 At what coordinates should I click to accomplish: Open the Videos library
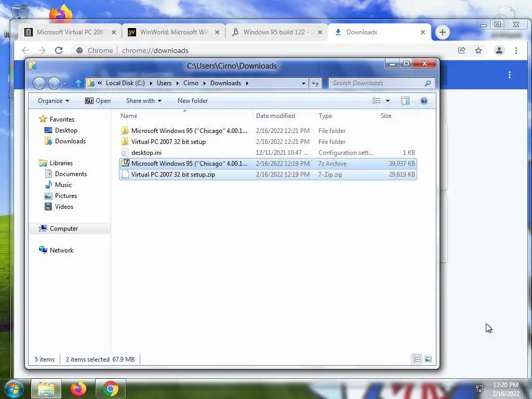click(x=64, y=207)
